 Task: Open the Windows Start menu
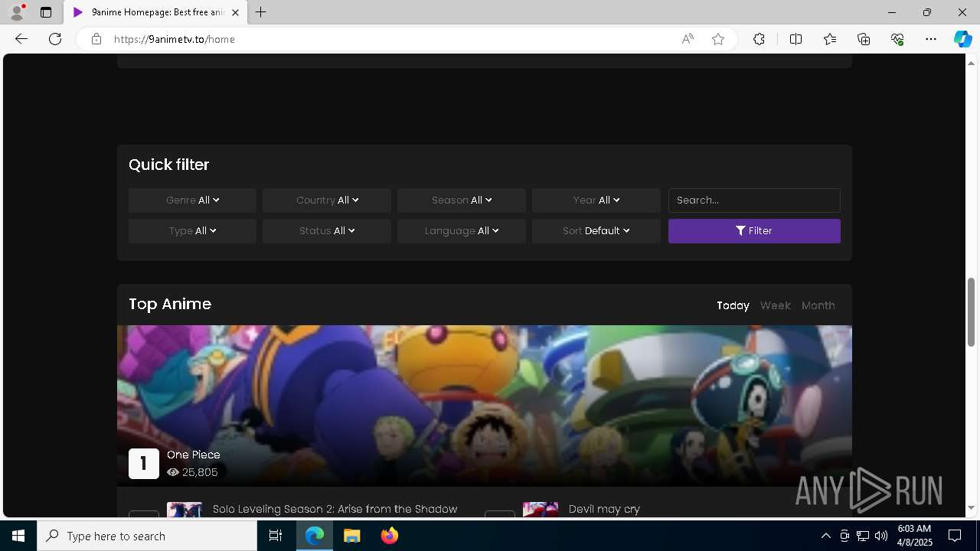[x=18, y=536]
